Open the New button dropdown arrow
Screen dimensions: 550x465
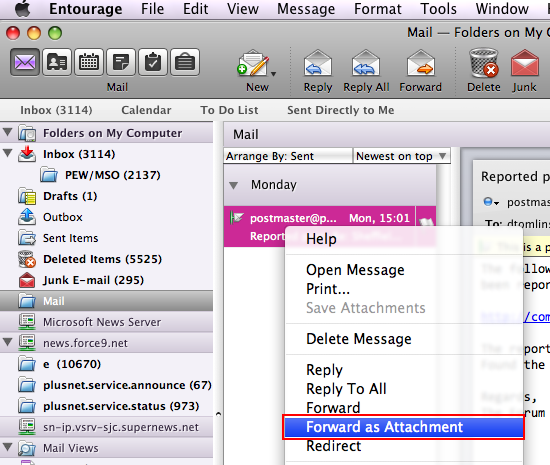point(274,74)
